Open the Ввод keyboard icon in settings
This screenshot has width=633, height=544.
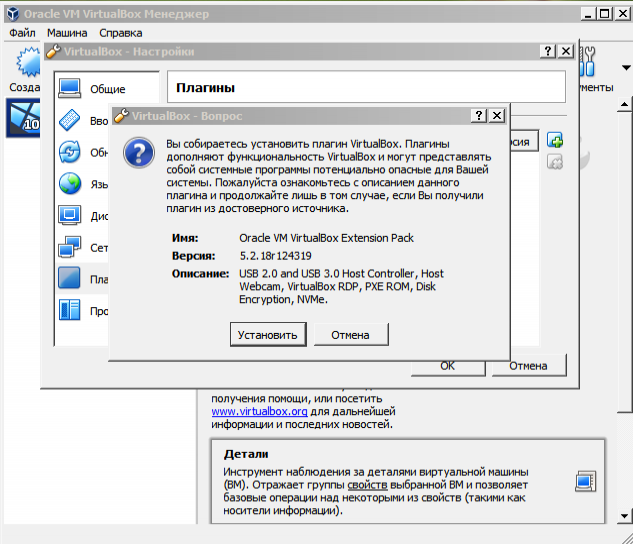[x=69, y=120]
